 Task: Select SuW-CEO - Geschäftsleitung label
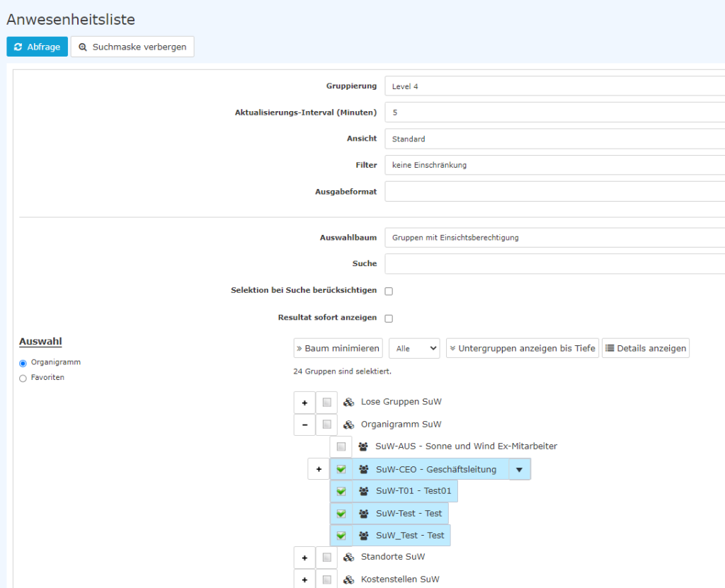tap(436, 469)
